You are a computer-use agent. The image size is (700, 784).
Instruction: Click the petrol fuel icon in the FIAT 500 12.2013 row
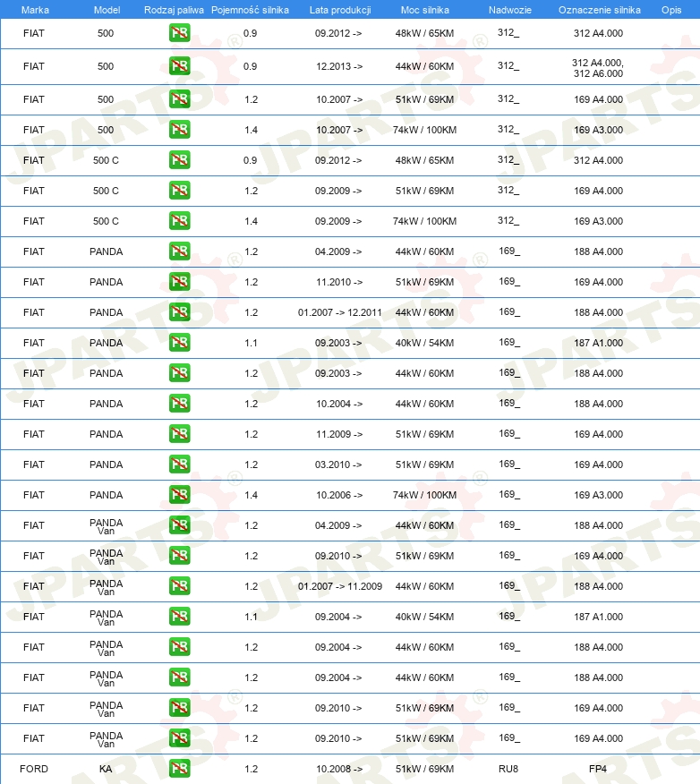point(180,66)
